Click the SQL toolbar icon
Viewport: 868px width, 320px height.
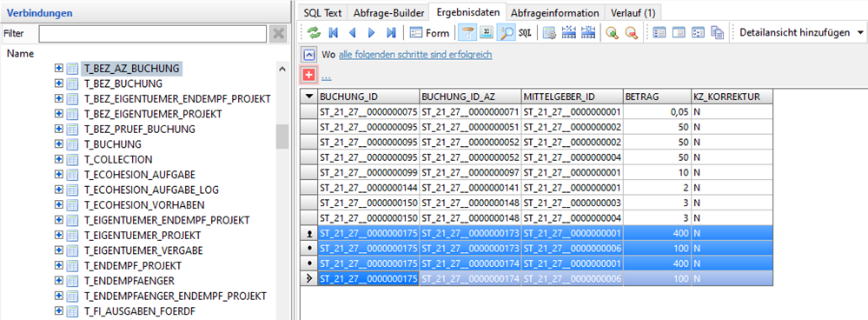point(525,33)
